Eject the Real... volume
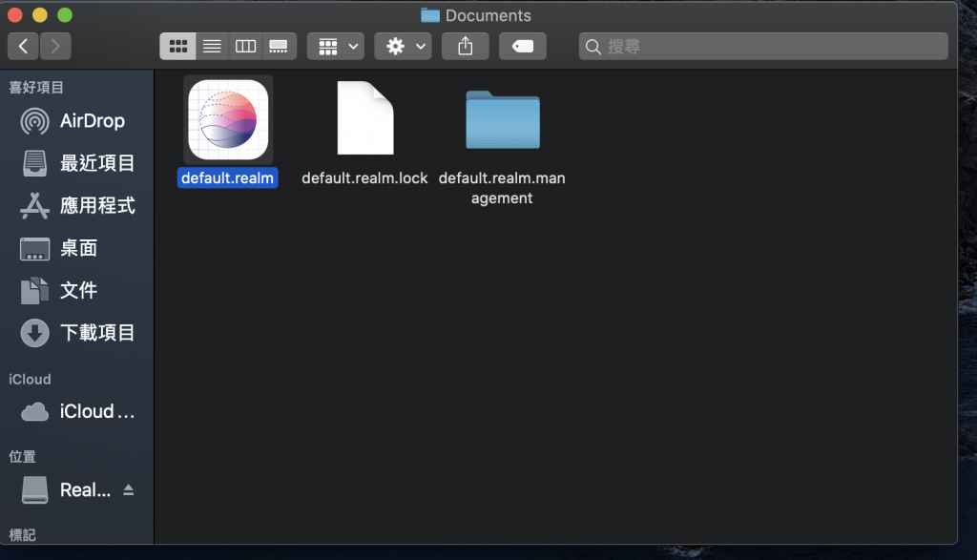 [129, 490]
